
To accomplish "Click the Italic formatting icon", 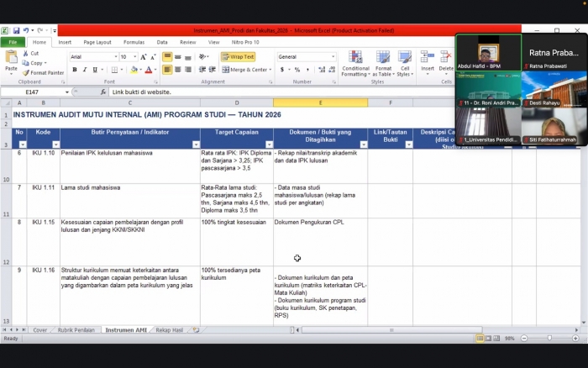I will (85, 70).
